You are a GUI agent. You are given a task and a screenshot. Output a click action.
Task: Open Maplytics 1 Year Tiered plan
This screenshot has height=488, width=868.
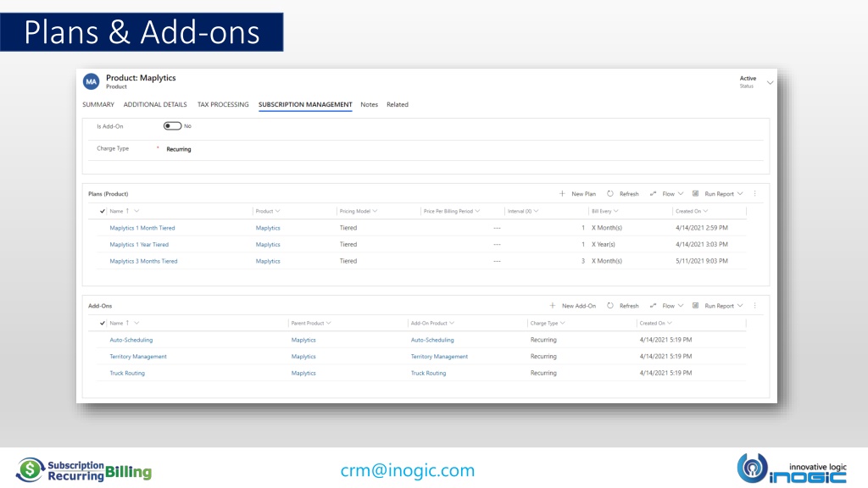[x=139, y=245]
